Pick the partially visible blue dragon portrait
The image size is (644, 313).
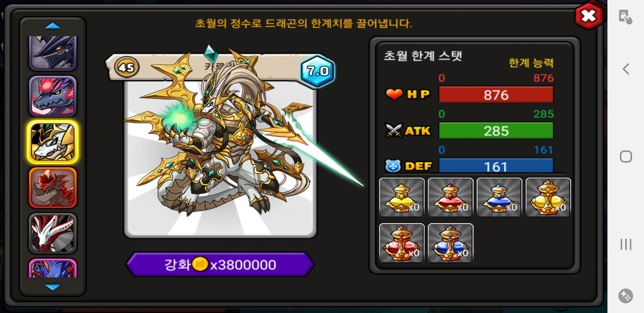[53, 268]
